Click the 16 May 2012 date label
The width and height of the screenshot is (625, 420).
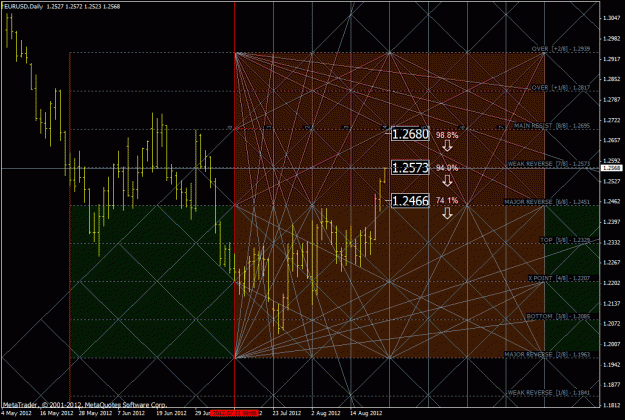tap(57, 413)
